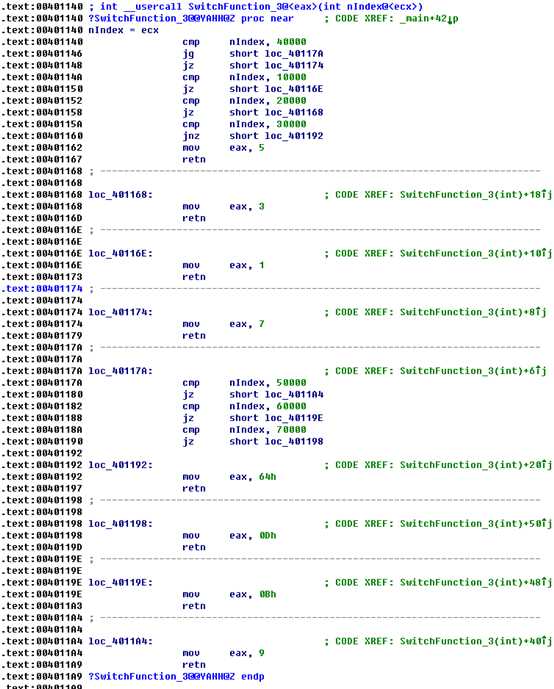Select the constant 20000 in cmp

click(291, 101)
